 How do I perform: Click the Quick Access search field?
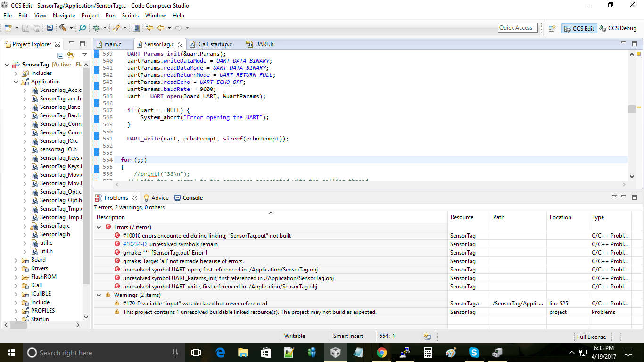point(518,28)
